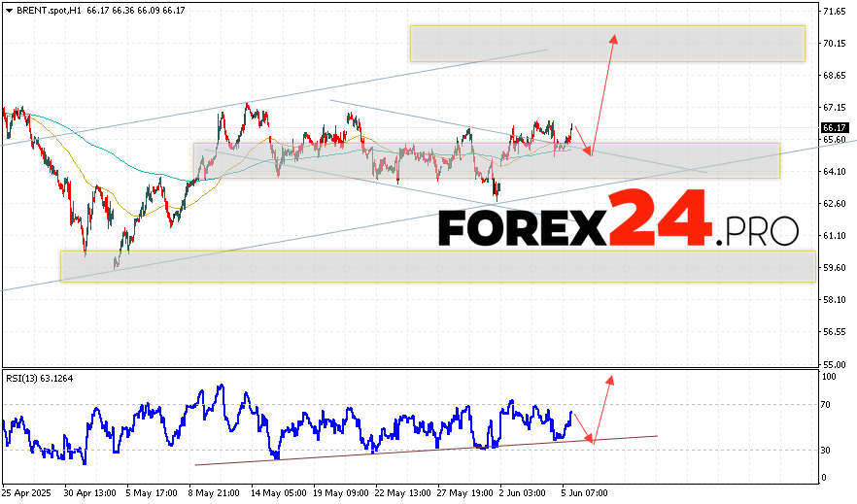The width and height of the screenshot is (857, 504).
Task: Click the current price tag 66.17
Action: pos(834,127)
